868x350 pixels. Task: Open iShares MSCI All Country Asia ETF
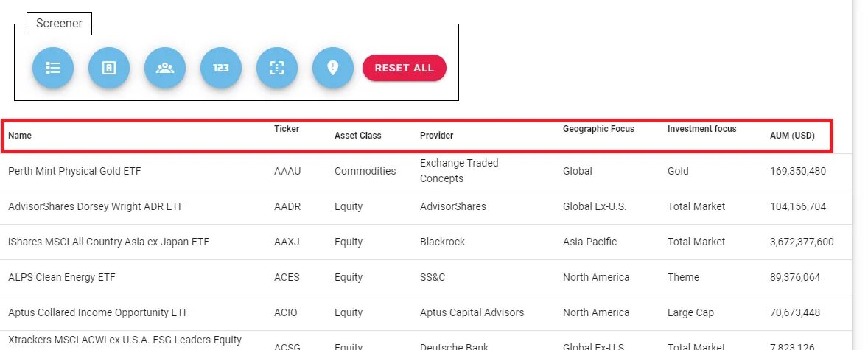[108, 242]
